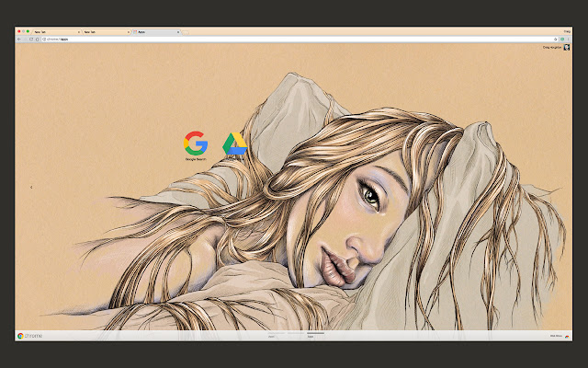This screenshot has width=588, height=368.
Task: Open the Chrome three-dot menu
Action: [568, 39]
